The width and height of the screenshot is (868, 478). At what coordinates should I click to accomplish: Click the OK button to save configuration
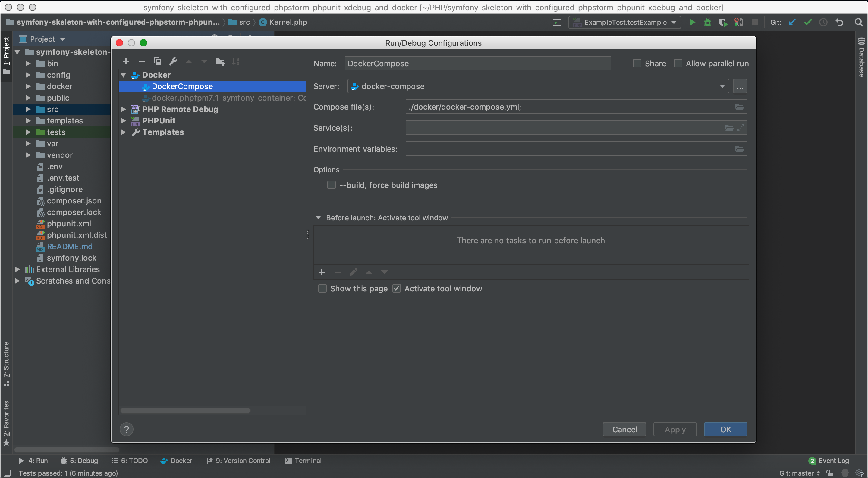pos(725,429)
